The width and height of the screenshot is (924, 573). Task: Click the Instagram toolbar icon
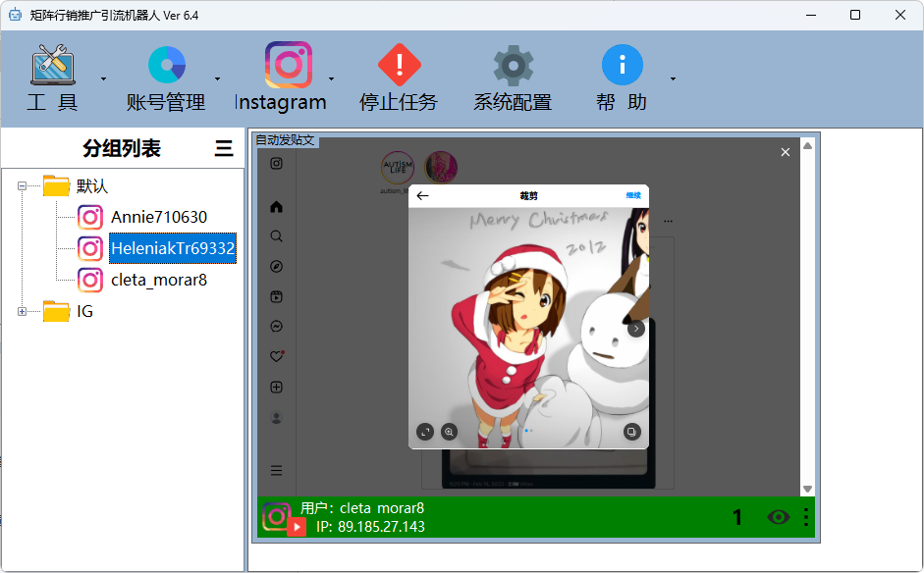pos(288,65)
